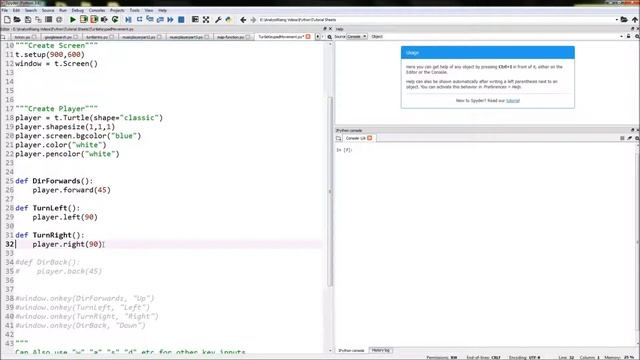Click the Object input field in Help
The image size is (640, 360).
point(502,36)
